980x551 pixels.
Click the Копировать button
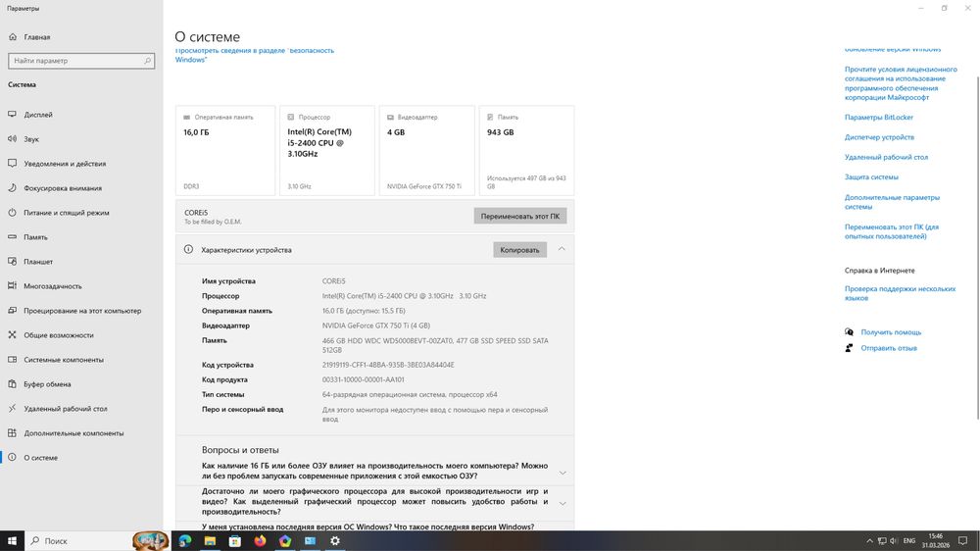(519, 250)
